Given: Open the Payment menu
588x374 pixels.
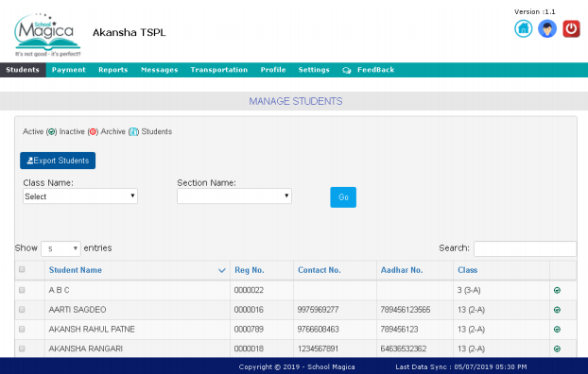Looking at the screenshot, I should coord(69,70).
